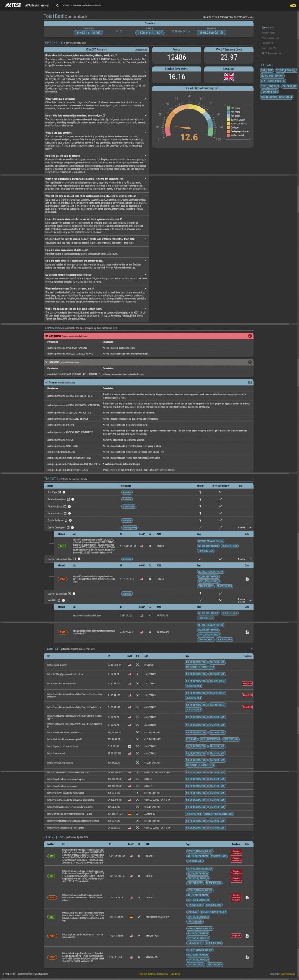Collapse 'What trackers are used' answer

coord(145,289)
